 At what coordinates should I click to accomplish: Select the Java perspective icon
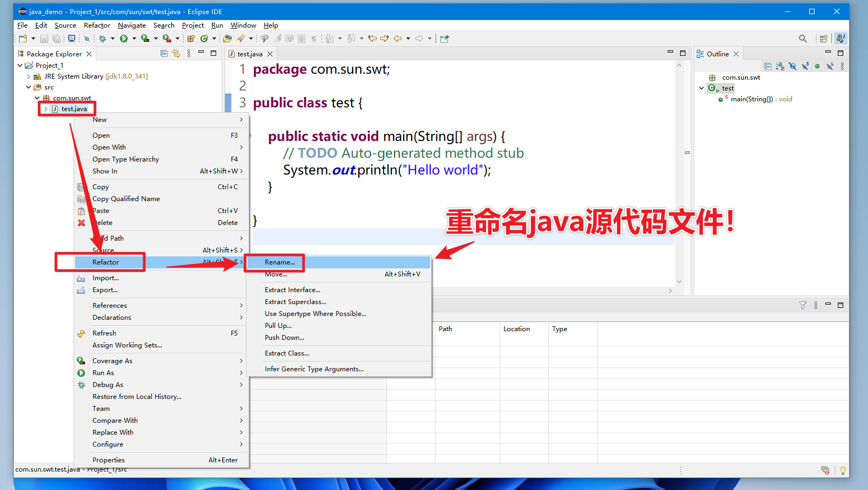(840, 38)
